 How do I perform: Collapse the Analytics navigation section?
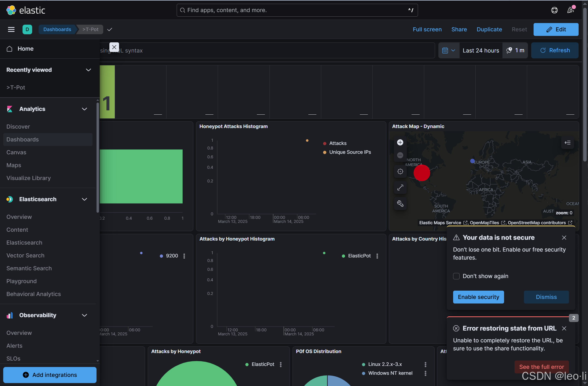84,109
